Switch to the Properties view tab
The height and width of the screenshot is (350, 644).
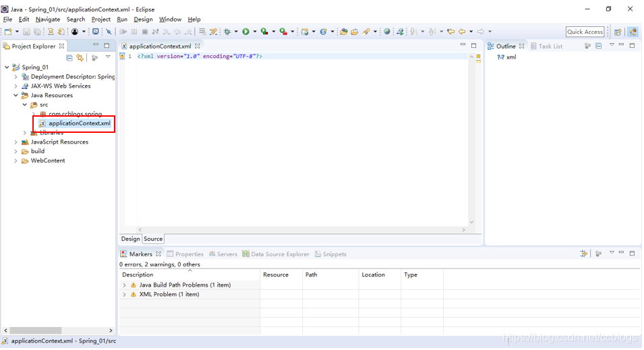pos(185,254)
